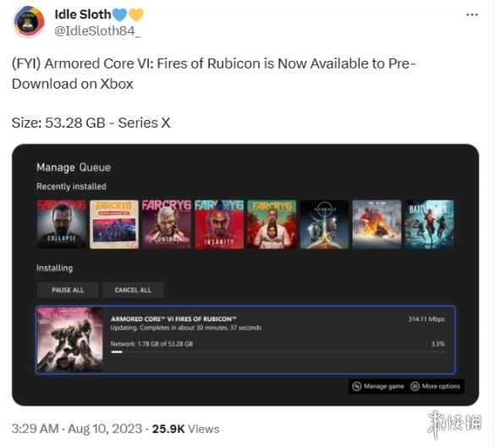Image resolution: width=494 pixels, height=448 pixels.
Task: Open the Far Cry 6 Insanity tile
Action: (x=219, y=224)
